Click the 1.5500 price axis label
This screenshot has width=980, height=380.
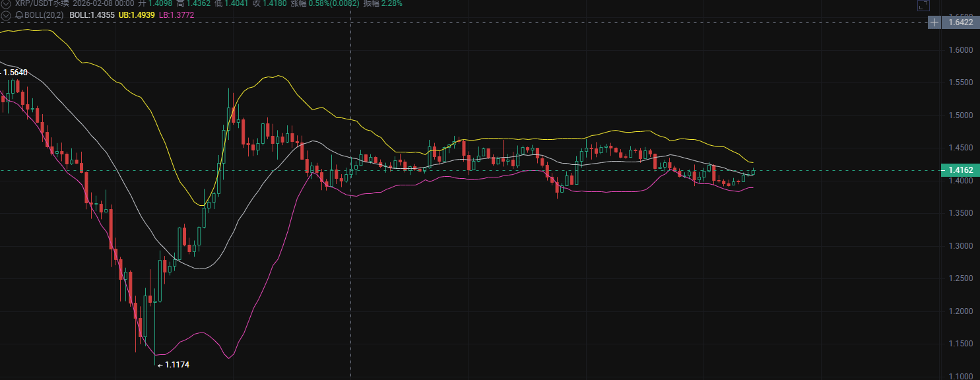(961, 82)
